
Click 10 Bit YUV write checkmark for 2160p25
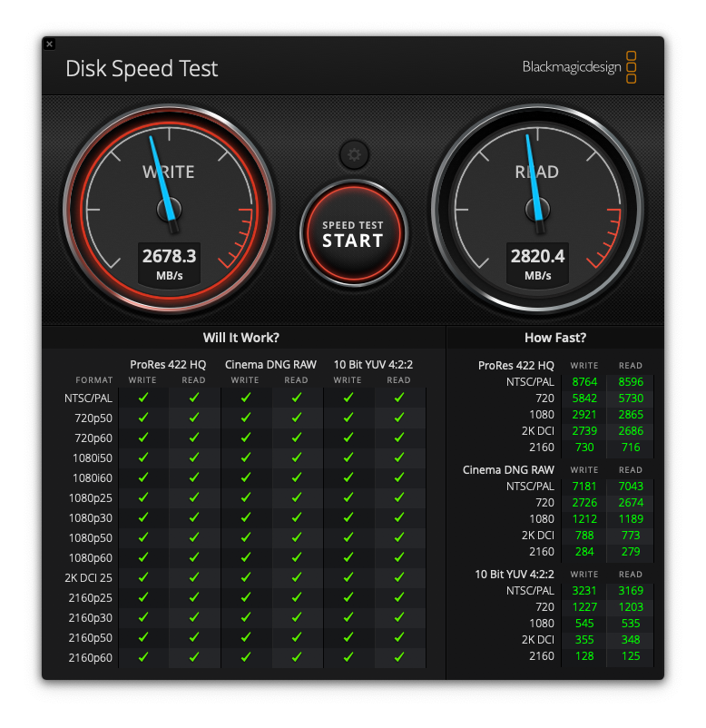[x=348, y=597]
